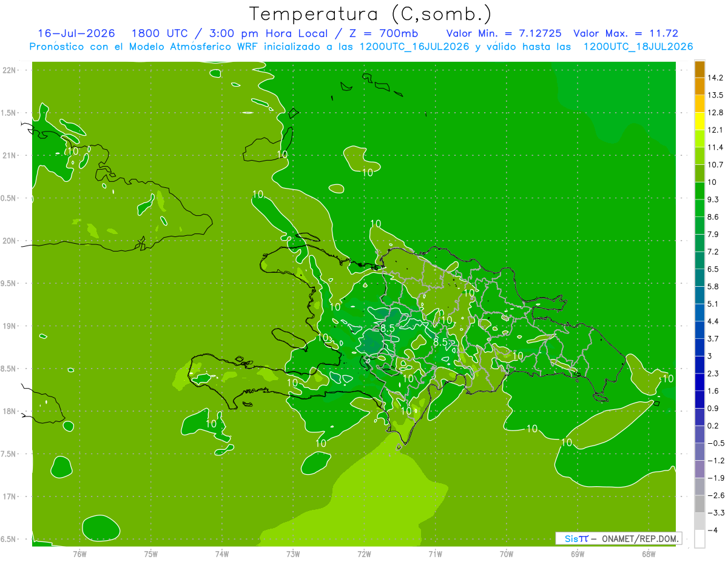Click the "-4" color scale value

click(x=712, y=530)
